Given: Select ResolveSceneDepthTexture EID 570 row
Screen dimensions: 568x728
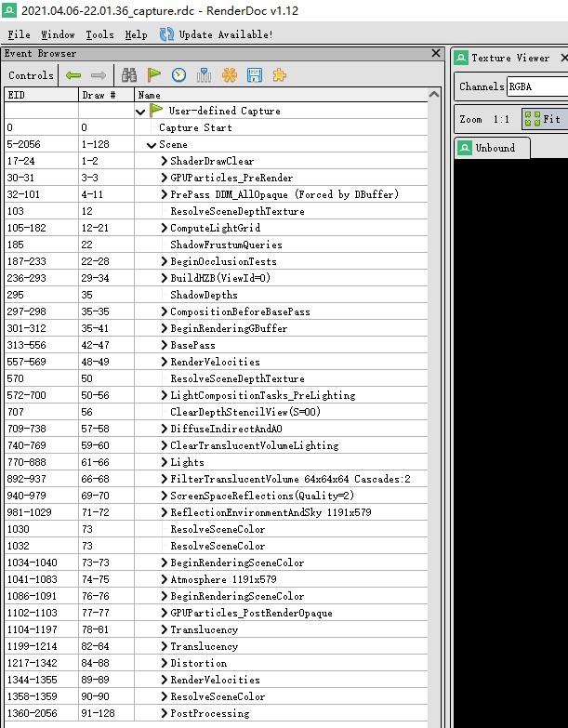Looking at the screenshot, I should (x=217, y=378).
